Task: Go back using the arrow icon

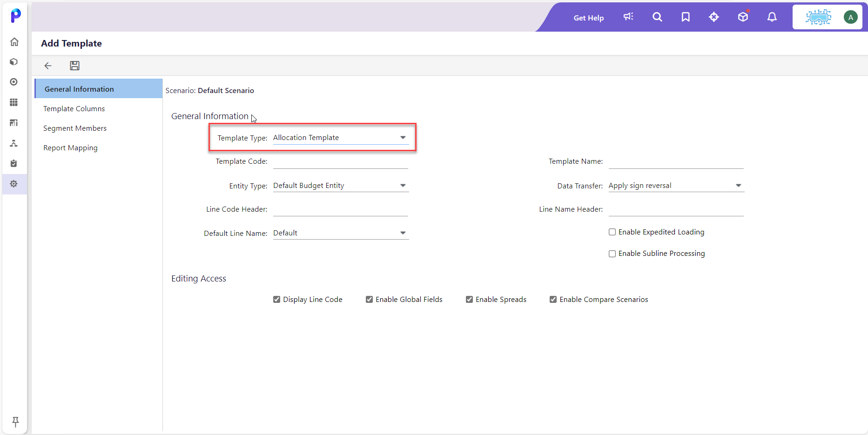Action: pos(48,66)
